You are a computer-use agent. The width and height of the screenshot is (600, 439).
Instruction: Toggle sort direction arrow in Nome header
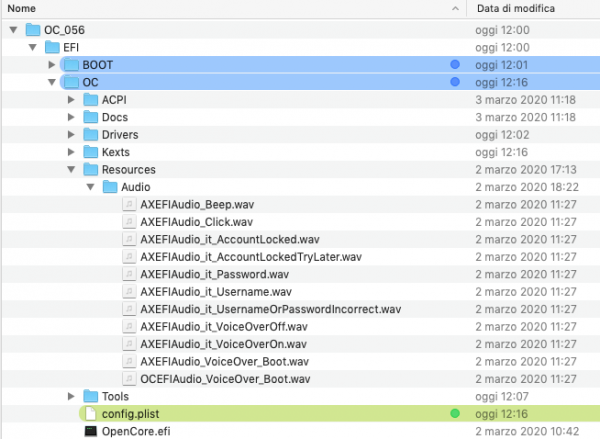pyautogui.click(x=457, y=8)
